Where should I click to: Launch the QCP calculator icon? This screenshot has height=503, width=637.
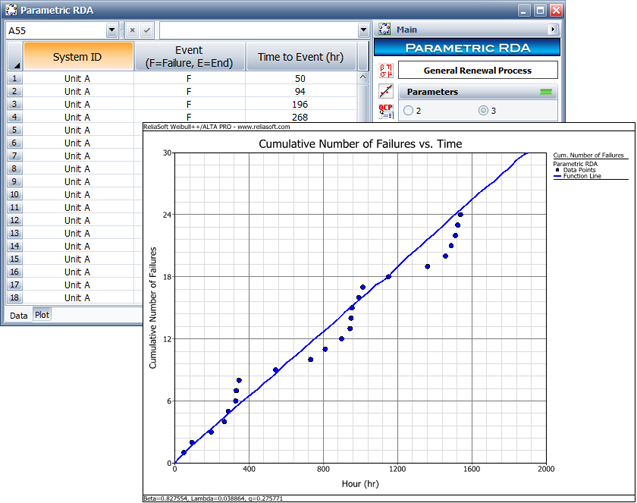[386, 111]
